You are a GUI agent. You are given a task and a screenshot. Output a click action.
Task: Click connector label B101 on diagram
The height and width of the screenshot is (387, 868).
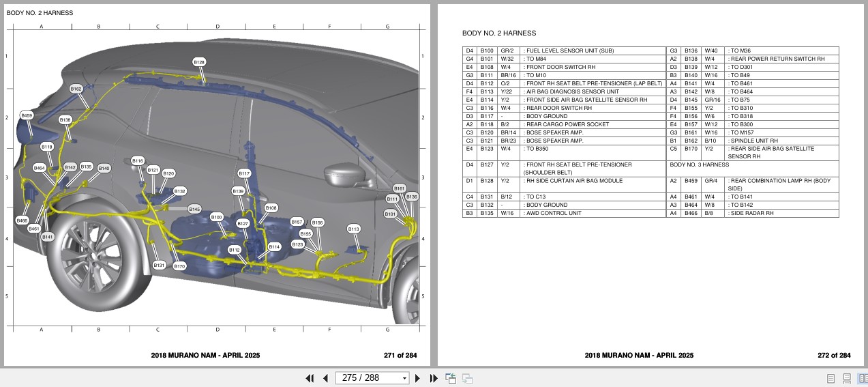click(x=389, y=214)
